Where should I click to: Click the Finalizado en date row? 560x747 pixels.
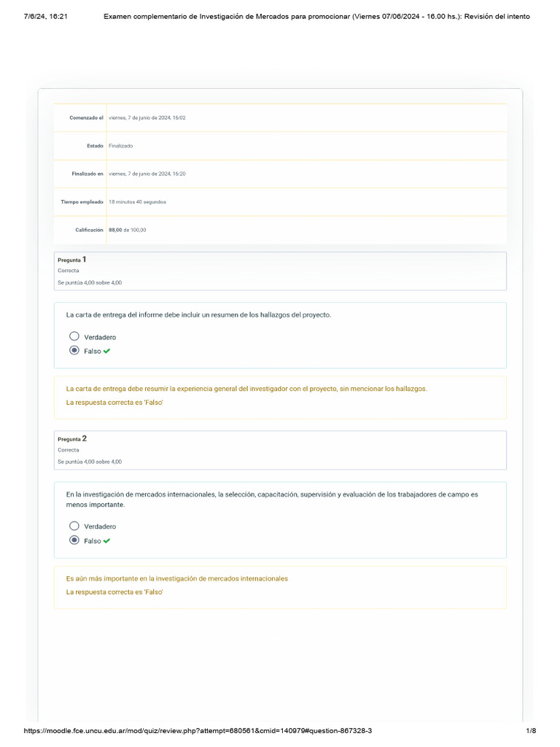(147, 174)
